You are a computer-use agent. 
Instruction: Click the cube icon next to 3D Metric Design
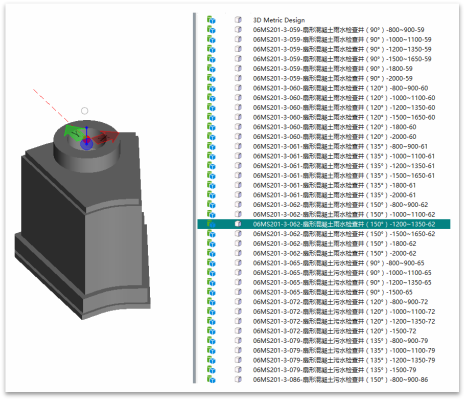238,20
